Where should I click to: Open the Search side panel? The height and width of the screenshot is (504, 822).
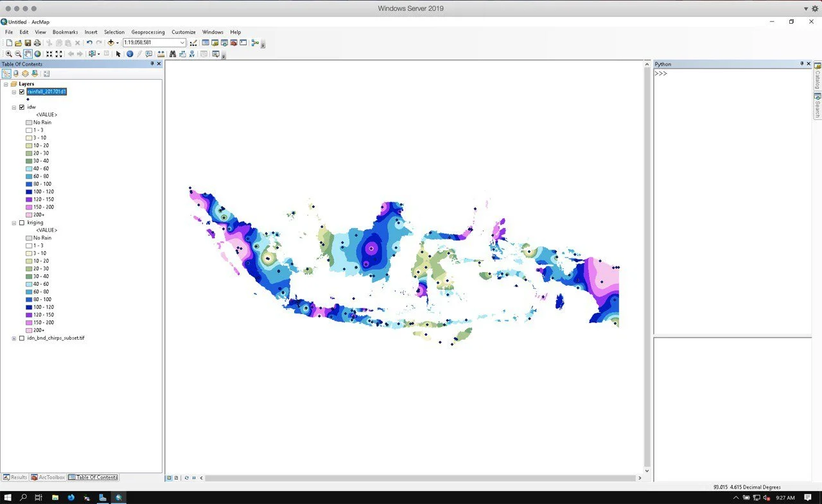[x=818, y=105]
